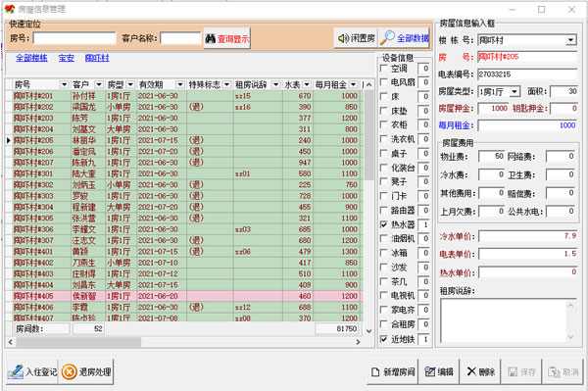
Task: Select the 陶吓村 building link
Action: [97, 58]
